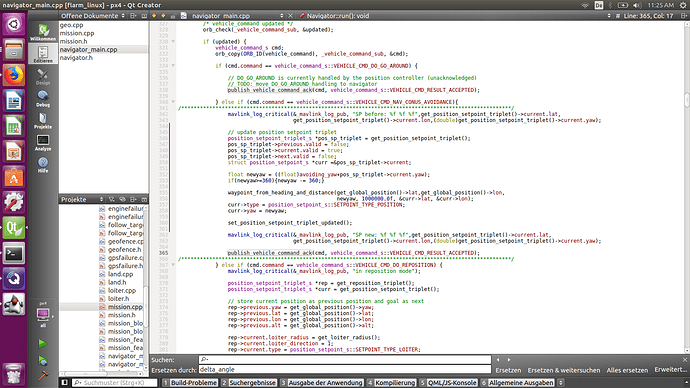The image size is (690, 388).
Task: Switch to Debug mode
Action: [x=43, y=99]
